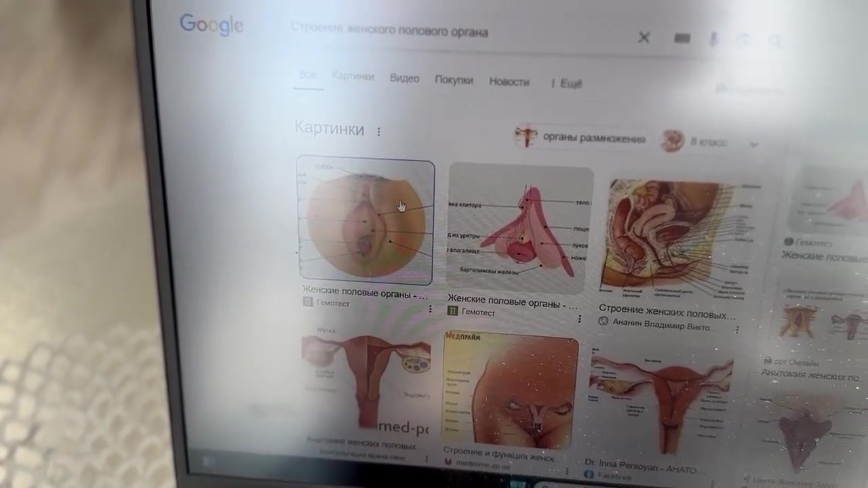Switch to the Видео tab

[x=404, y=79]
